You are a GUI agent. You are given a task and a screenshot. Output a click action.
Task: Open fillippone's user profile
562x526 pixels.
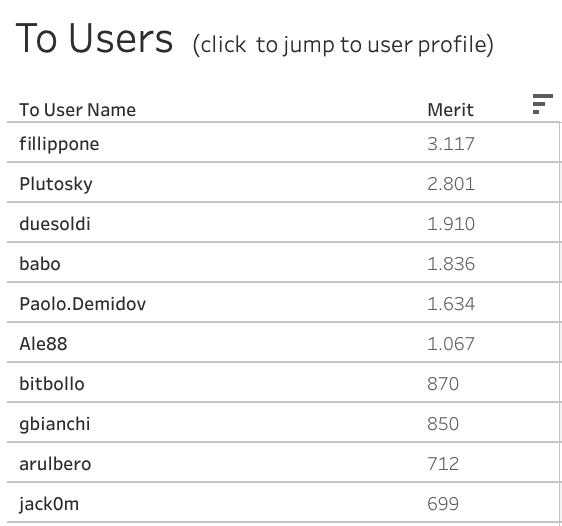(x=59, y=144)
